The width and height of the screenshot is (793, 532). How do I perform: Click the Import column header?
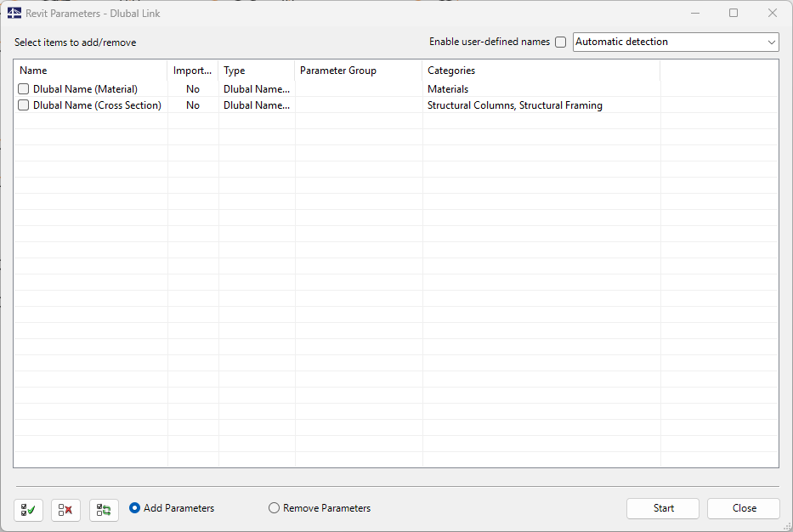192,71
